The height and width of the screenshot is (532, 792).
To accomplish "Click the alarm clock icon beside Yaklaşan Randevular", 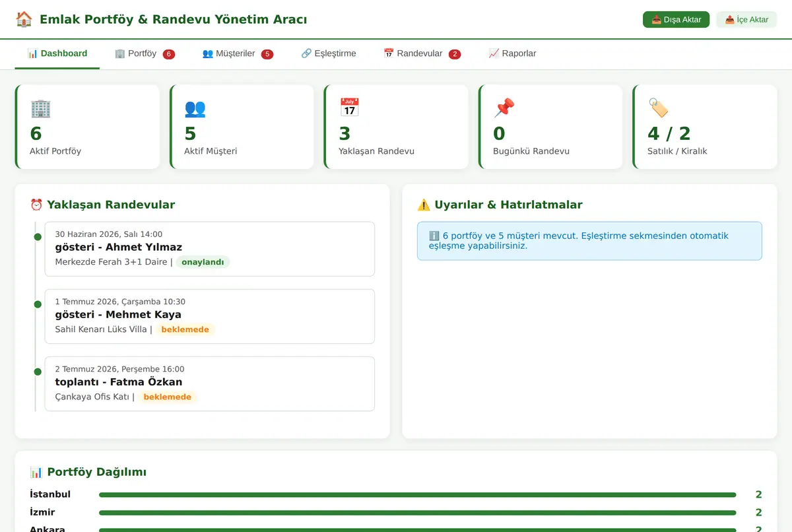I will point(36,205).
